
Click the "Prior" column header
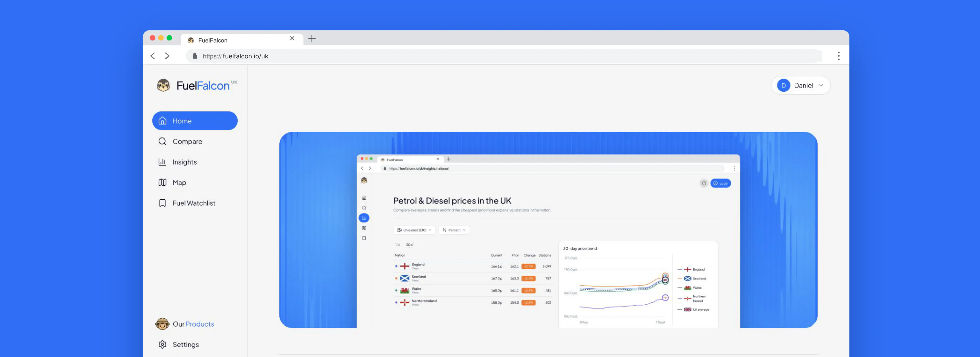coord(515,256)
